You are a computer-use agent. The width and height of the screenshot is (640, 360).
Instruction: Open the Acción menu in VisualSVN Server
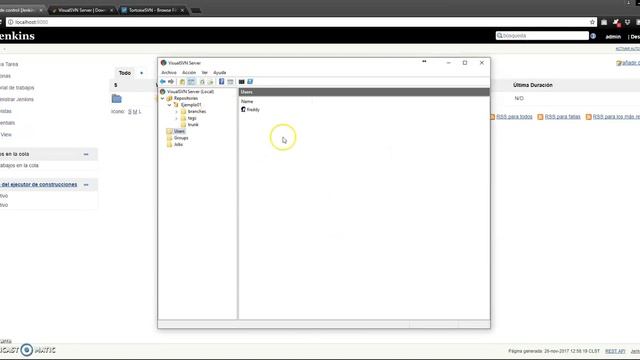[x=189, y=72]
